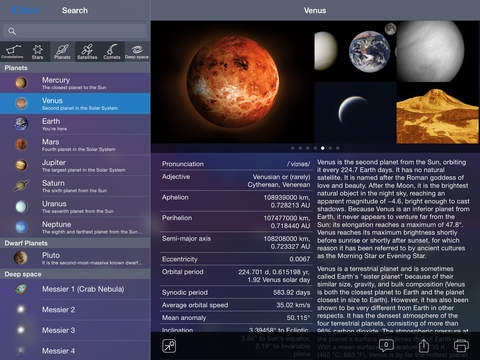Select Neptune in the list
This screenshot has height=360, width=480.
pyautogui.click(x=75, y=227)
